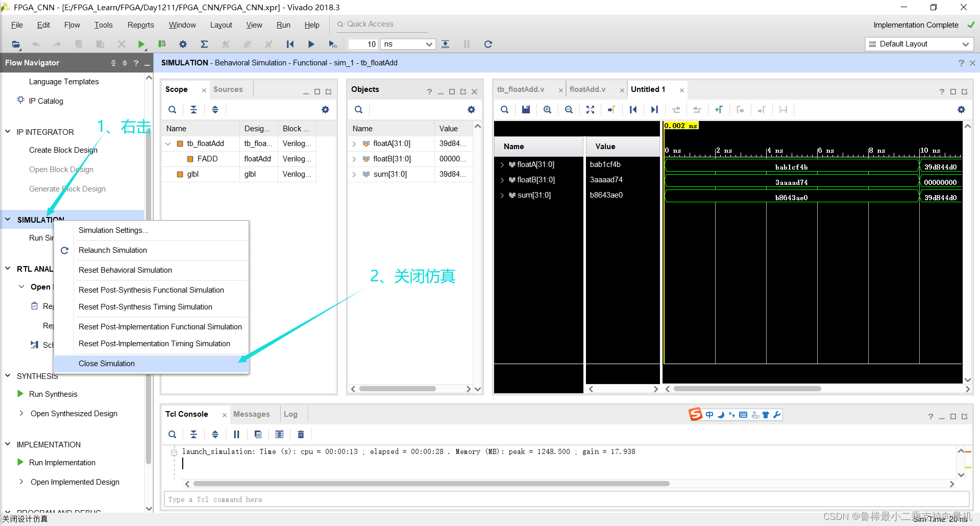This screenshot has width=980, height=526.
Task: Open Scope panel settings gear
Action: point(325,110)
